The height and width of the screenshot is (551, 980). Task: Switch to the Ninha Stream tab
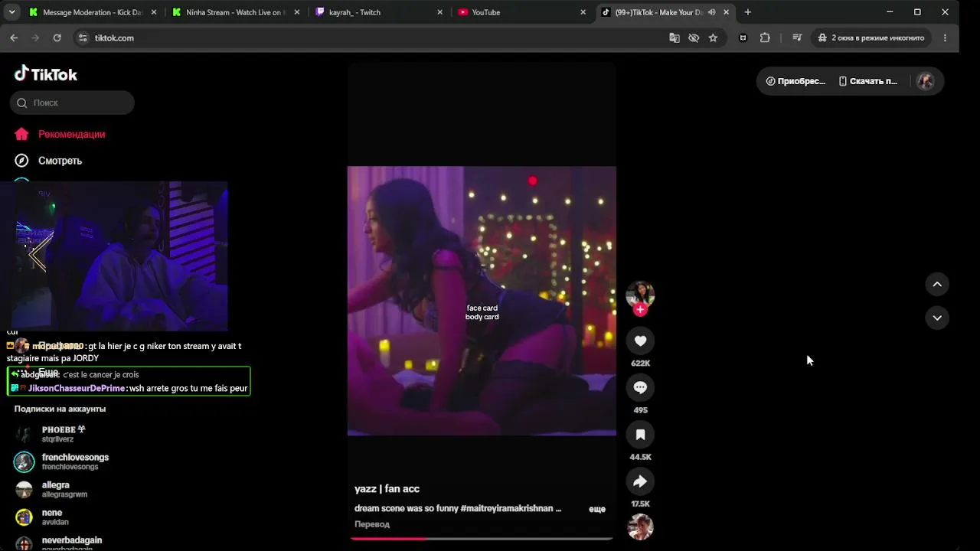[237, 12]
